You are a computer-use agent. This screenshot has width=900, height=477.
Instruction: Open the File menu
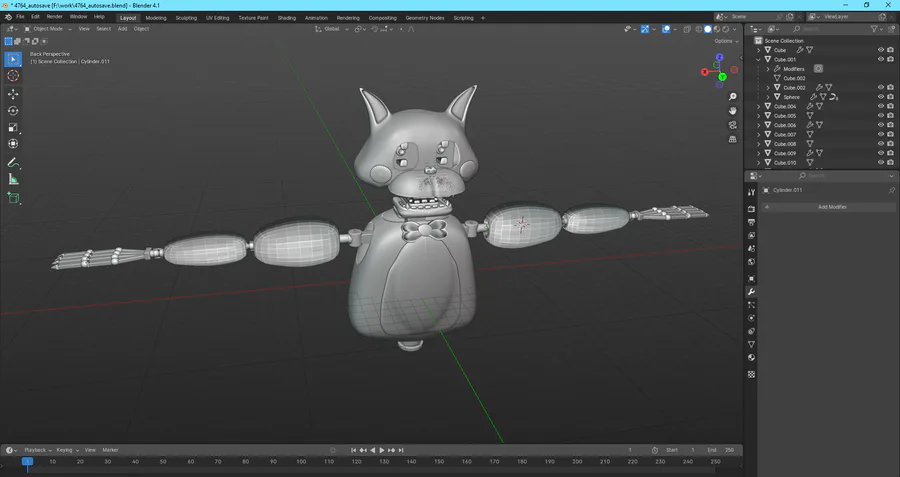20,17
